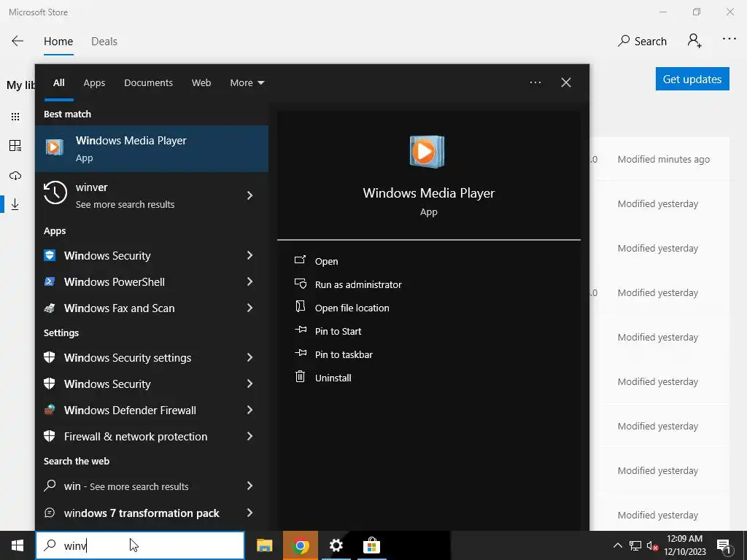Open search panel options ellipsis
This screenshot has height=560, width=747.
click(x=535, y=82)
